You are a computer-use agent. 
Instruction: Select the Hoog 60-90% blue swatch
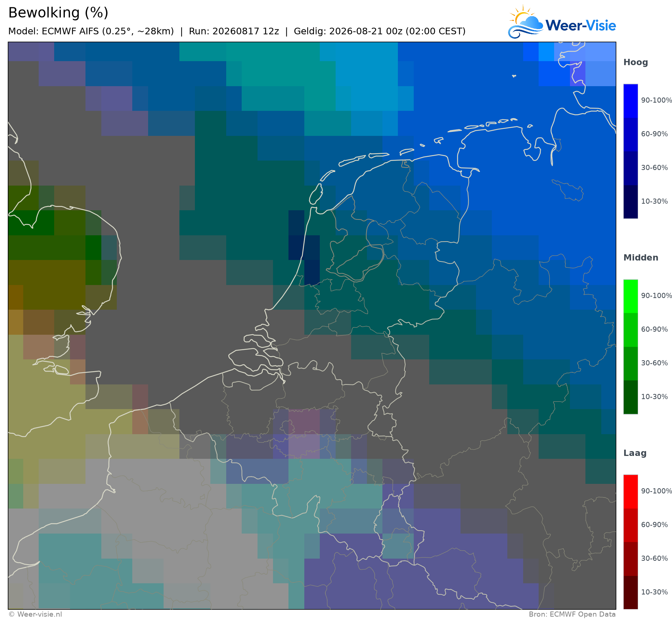630,134
